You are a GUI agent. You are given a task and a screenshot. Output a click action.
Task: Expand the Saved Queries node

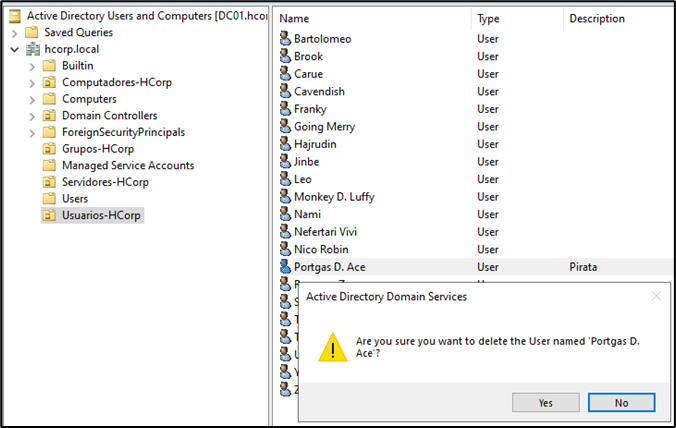point(14,33)
